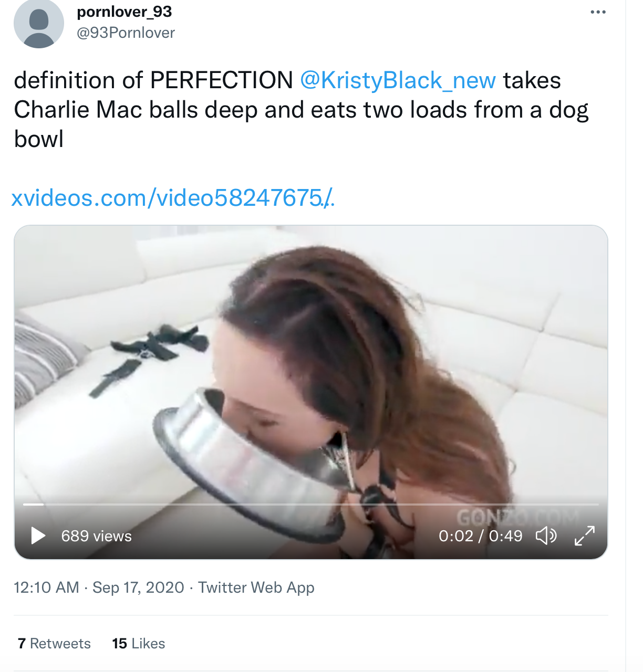The image size is (643, 672).
Task: Follow the external video URL link
Action: pos(172,198)
